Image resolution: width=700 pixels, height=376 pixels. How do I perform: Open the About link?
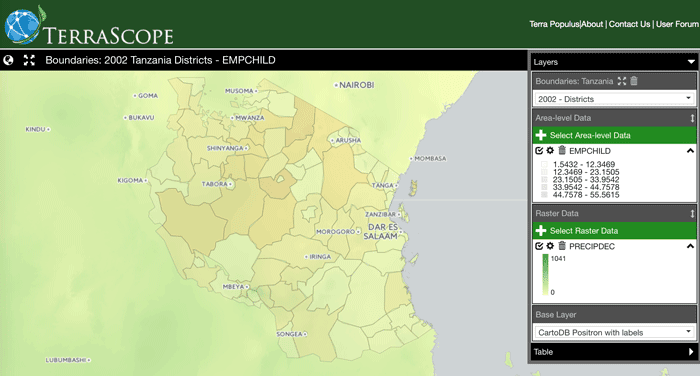[592, 24]
